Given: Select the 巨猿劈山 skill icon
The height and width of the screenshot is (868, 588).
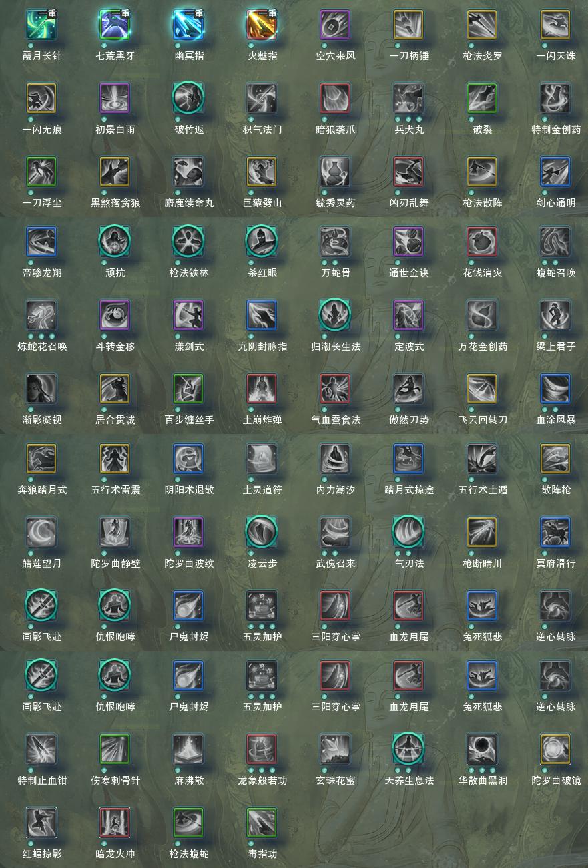Looking at the screenshot, I should 262,172.
